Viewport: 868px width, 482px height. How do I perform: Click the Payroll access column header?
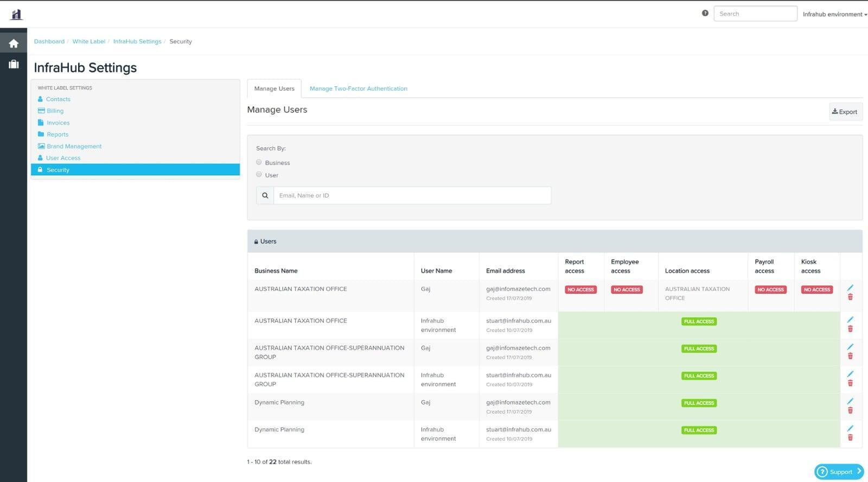tap(764, 266)
